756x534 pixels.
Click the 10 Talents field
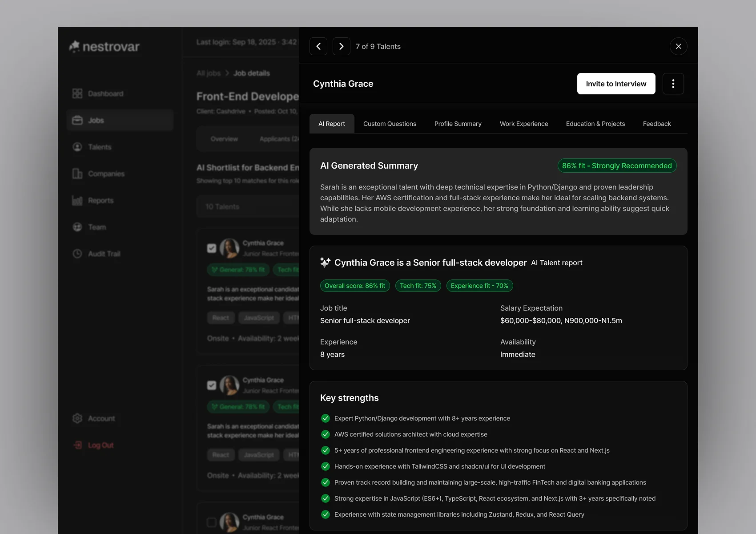pyautogui.click(x=248, y=206)
